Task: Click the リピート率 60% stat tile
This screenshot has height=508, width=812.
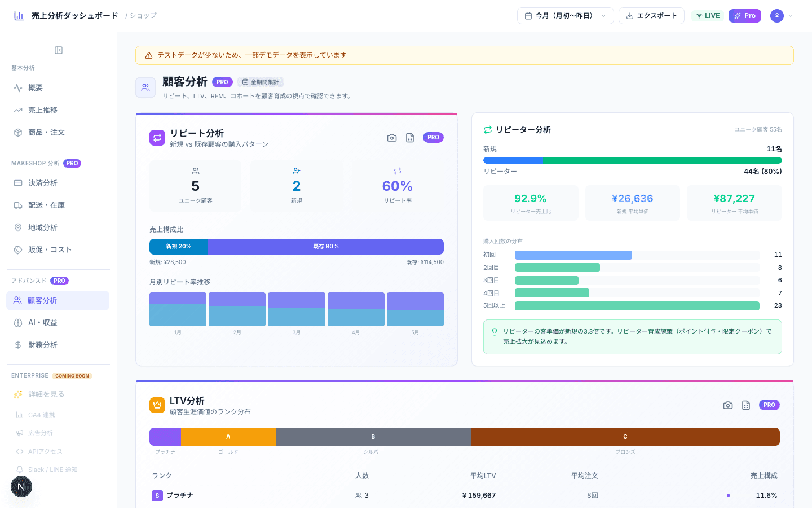Action: [398, 186]
